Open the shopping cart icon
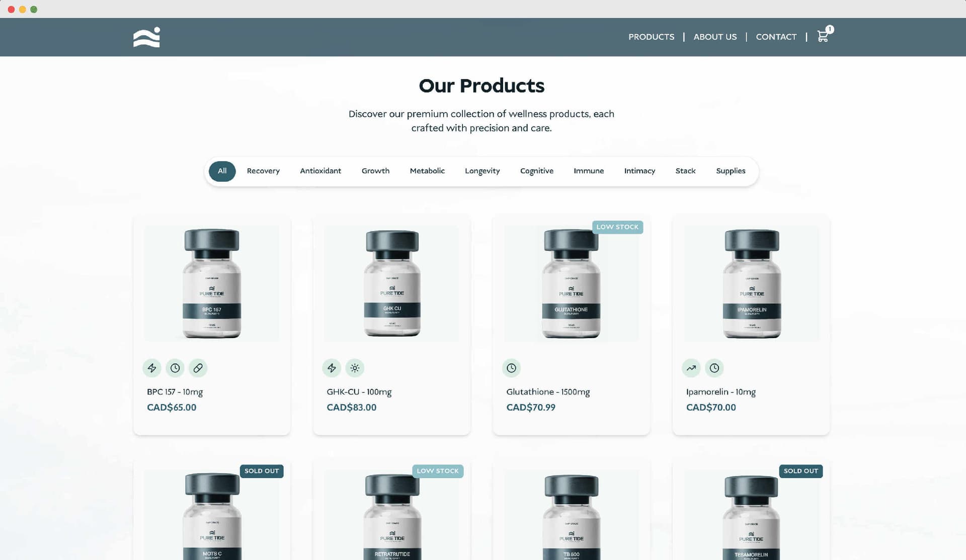The image size is (966, 560). tap(823, 36)
